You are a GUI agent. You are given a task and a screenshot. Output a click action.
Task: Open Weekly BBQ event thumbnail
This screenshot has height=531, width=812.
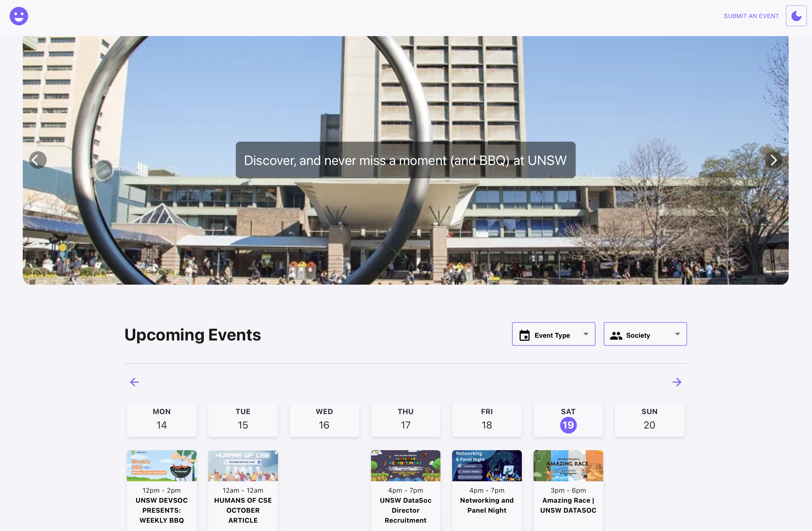click(x=161, y=465)
